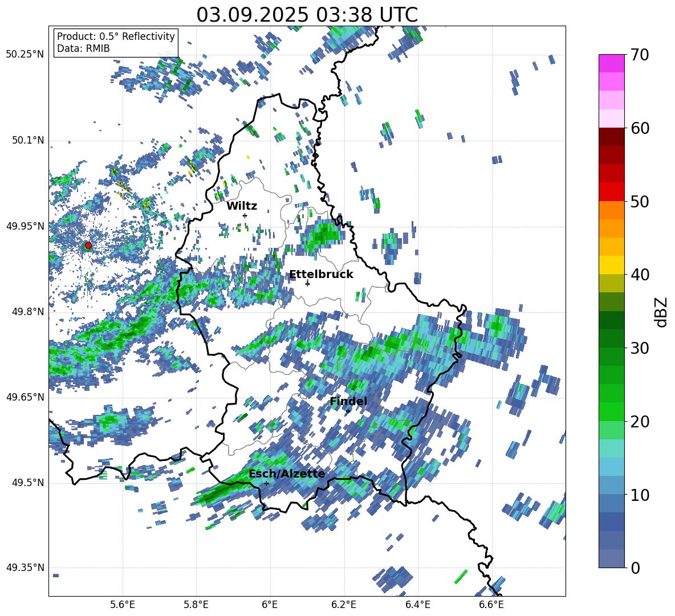The height and width of the screenshot is (616, 675).
Task: Click the 6.4°E longitude label
Action: [x=417, y=605]
